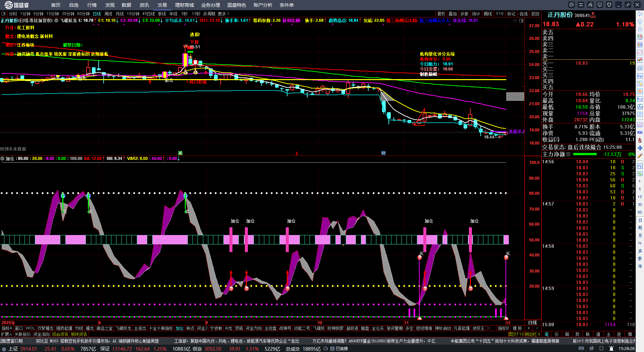Click the candlestick chart sidebar icon
The height and width of the screenshot is (352, 644).
(x=640, y=60)
